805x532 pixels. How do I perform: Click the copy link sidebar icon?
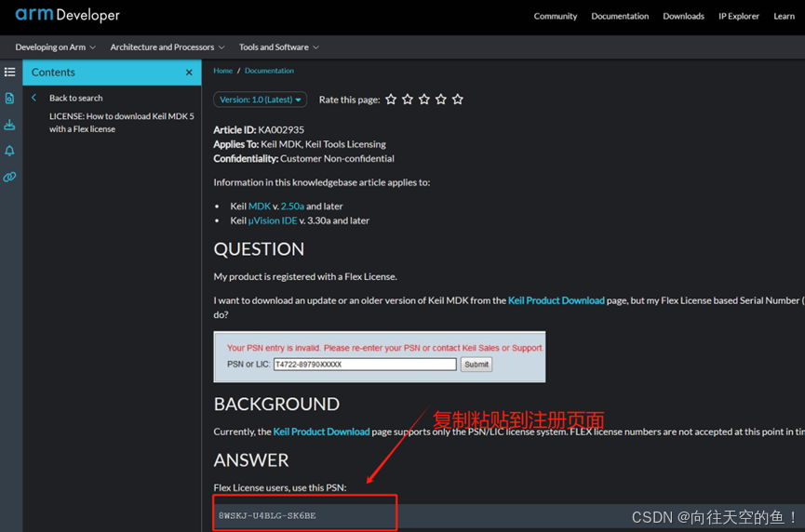[9, 177]
